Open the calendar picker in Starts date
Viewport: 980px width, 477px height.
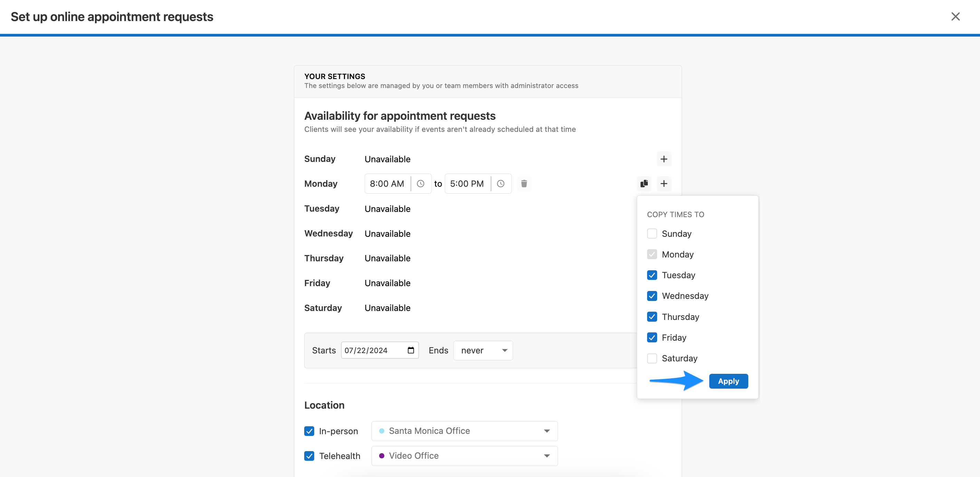point(411,350)
